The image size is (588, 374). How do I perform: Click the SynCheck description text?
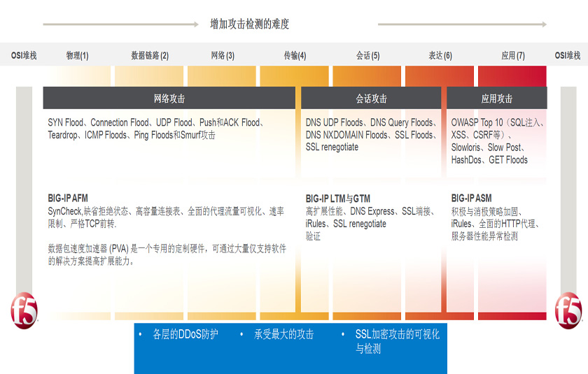[x=166, y=217]
